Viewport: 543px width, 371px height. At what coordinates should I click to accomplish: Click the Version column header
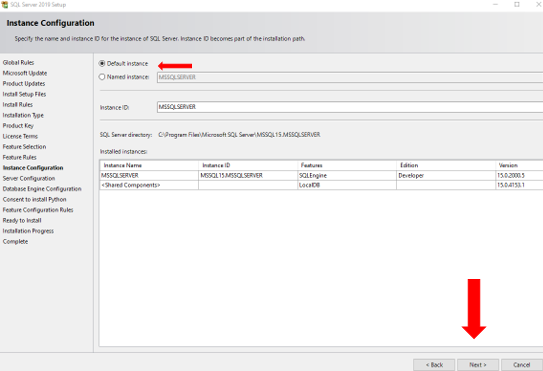519,165
